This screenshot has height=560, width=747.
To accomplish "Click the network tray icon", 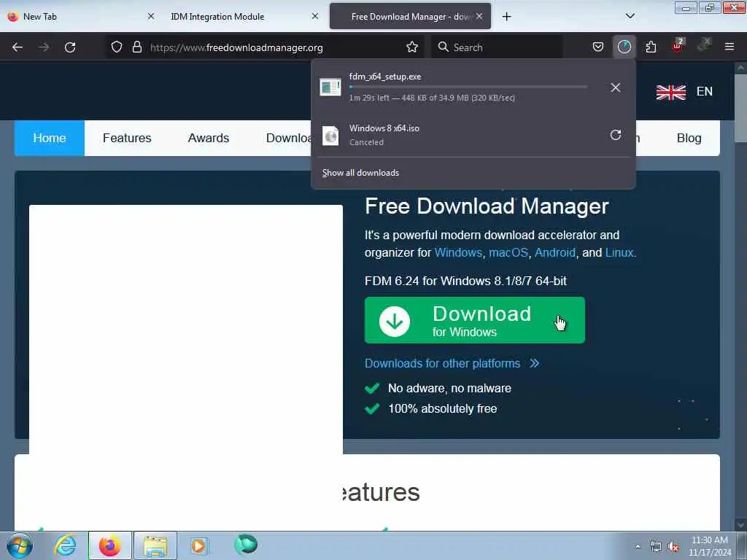I will coord(656,547).
